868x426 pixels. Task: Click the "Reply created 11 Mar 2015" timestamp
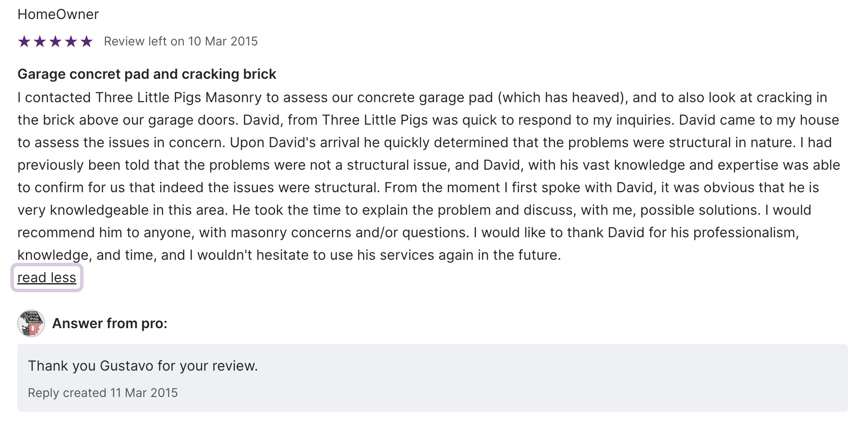[103, 393]
